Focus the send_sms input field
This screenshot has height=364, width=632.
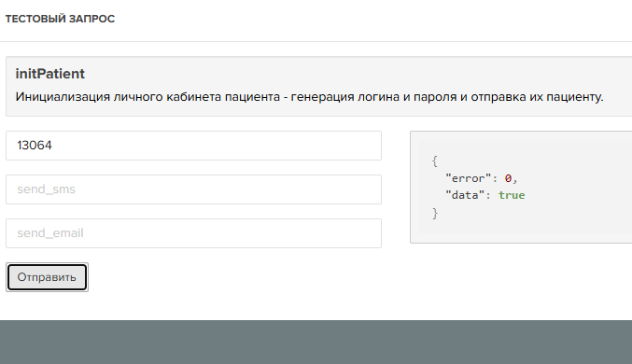[x=193, y=189]
